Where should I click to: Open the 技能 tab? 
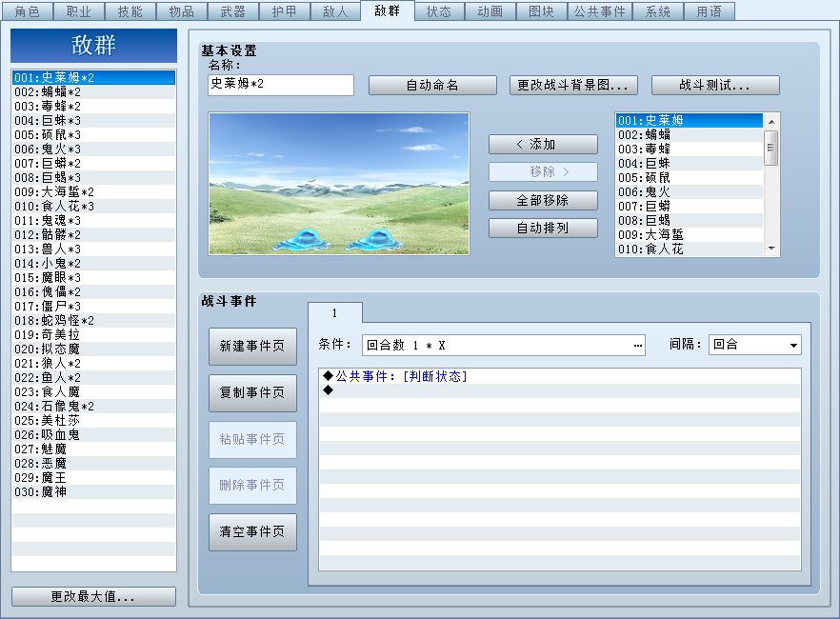130,11
